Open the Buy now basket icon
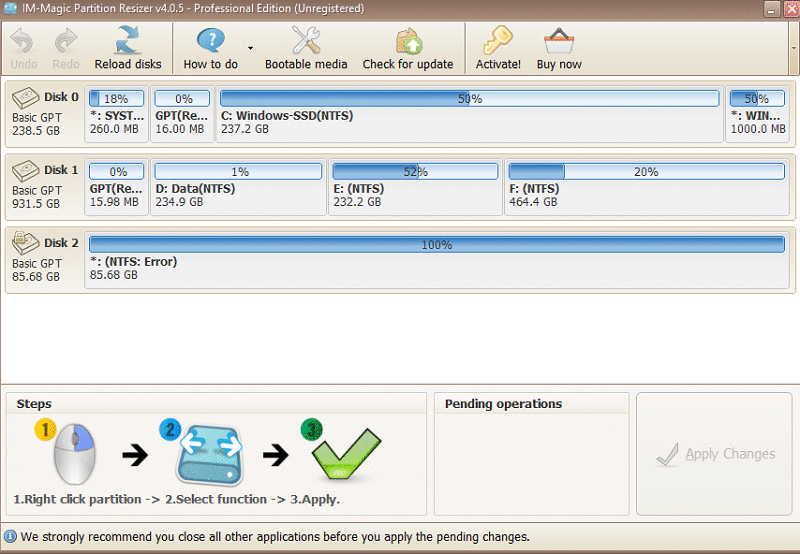The image size is (800, 554). tap(558, 41)
